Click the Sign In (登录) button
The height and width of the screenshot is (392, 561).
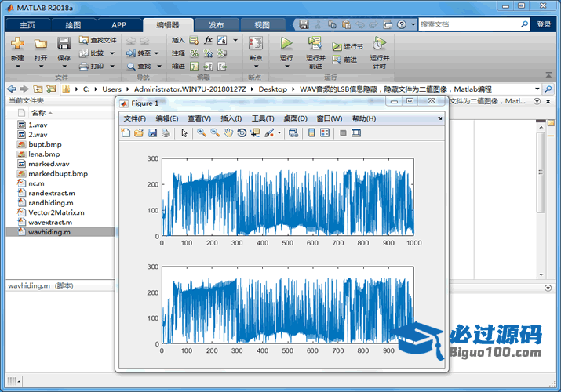pos(544,24)
